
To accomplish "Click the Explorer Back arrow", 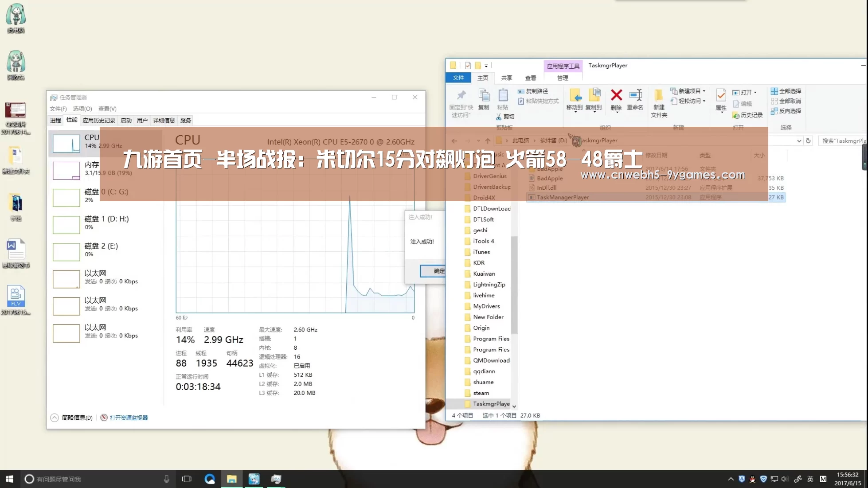I will coord(454,141).
